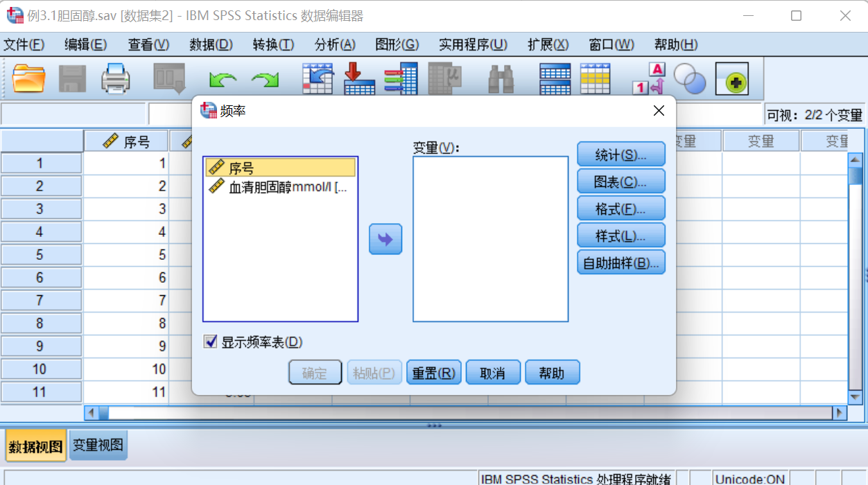Open data file with folder icon
868x485 pixels.
point(29,78)
